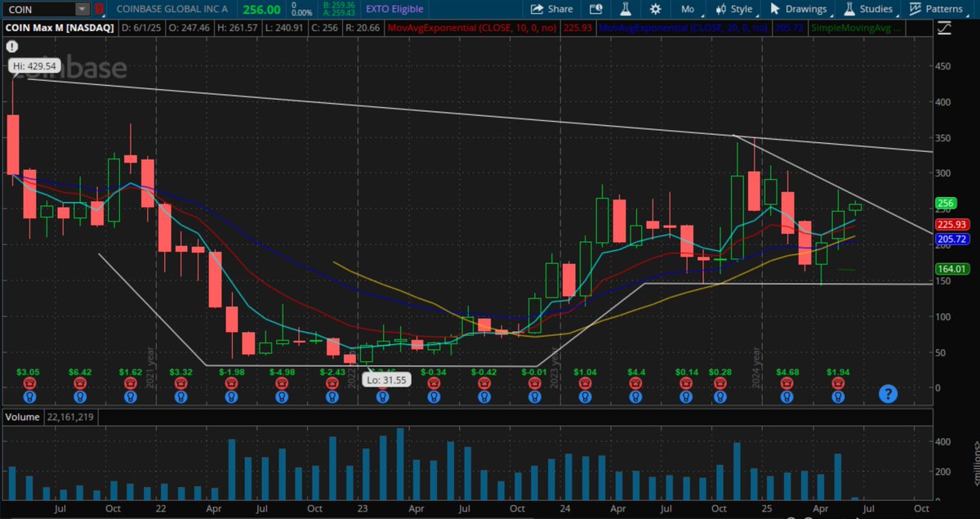Open Edit Studies via the flask icon
Screen dimensions: 980x519
point(626,9)
